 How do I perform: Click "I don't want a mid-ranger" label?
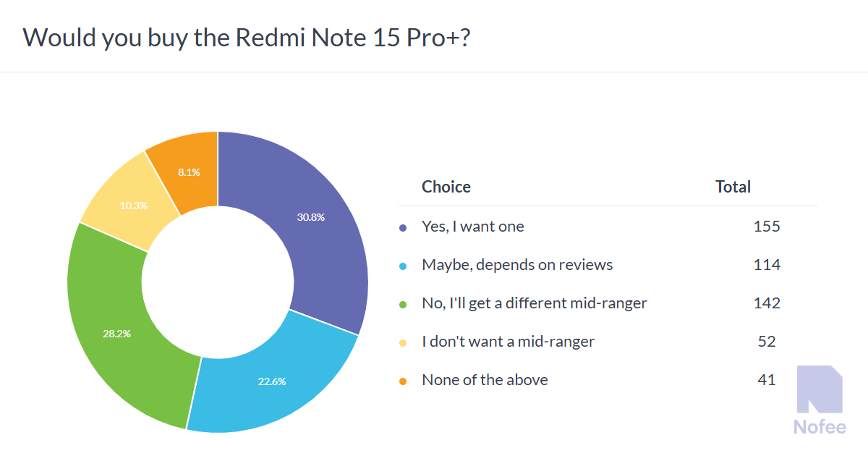[x=508, y=342]
